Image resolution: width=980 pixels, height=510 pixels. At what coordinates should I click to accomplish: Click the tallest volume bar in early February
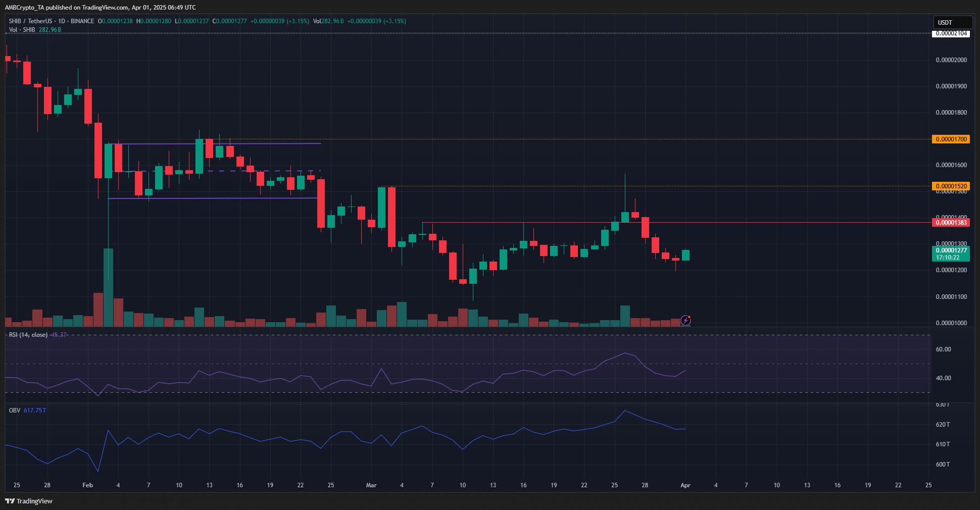pos(108,288)
